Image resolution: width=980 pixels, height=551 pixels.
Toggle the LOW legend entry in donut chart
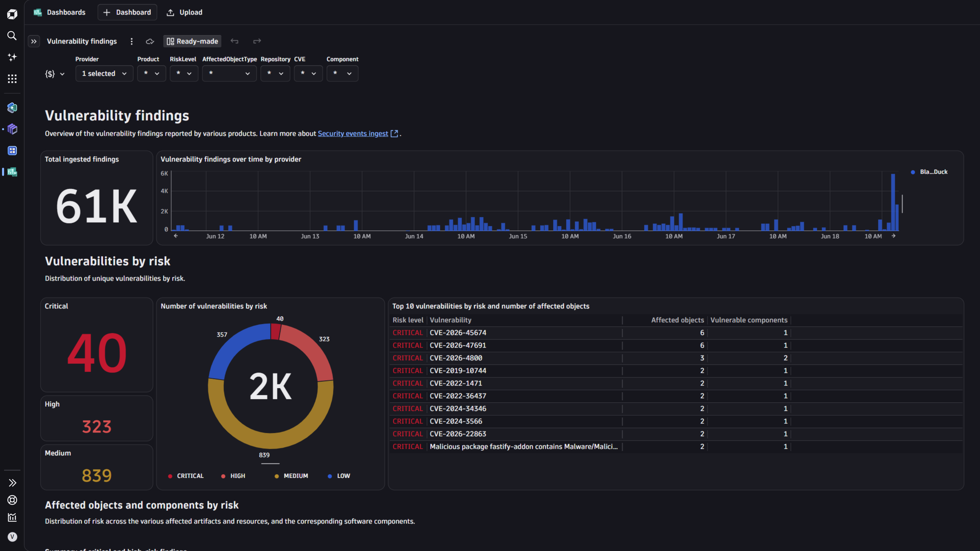click(x=339, y=476)
